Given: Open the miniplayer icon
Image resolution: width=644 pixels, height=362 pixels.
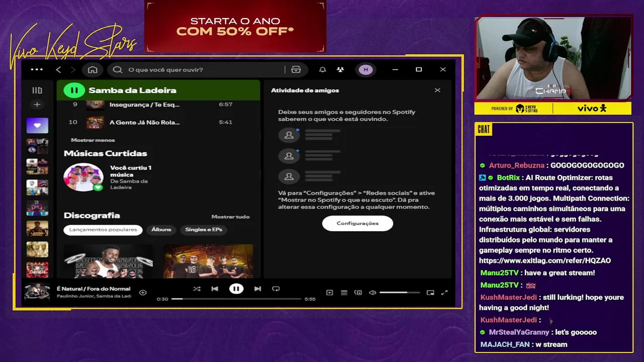Looking at the screenshot, I should click(430, 293).
